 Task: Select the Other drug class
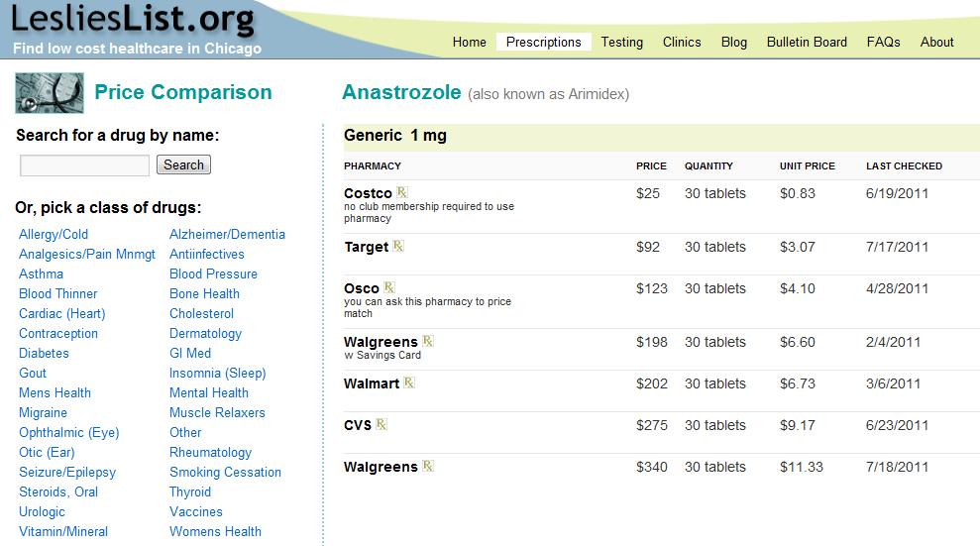tap(185, 433)
